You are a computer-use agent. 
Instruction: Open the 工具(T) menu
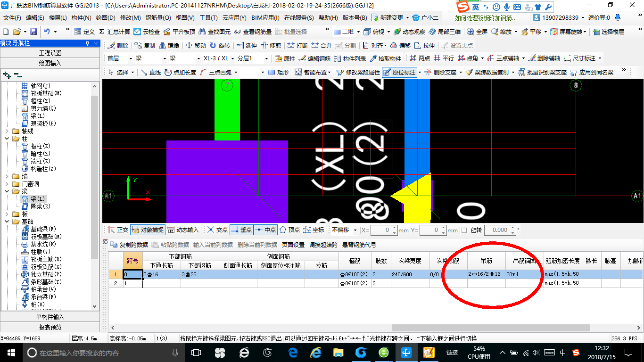[x=208, y=18]
